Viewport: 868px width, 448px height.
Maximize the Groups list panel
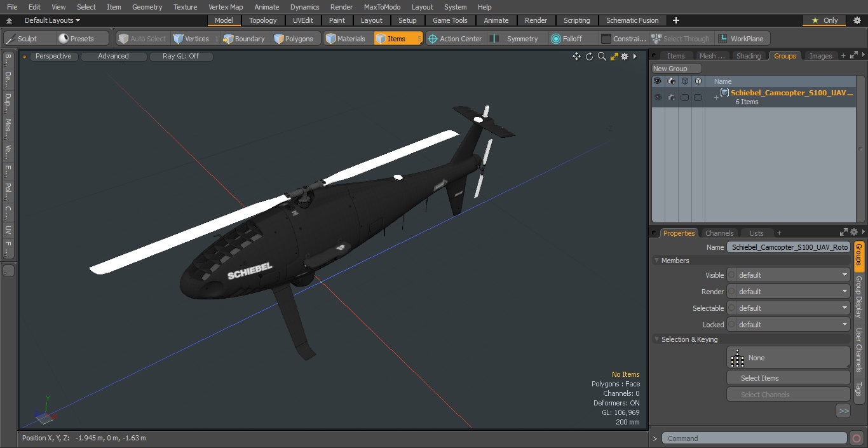point(853,56)
